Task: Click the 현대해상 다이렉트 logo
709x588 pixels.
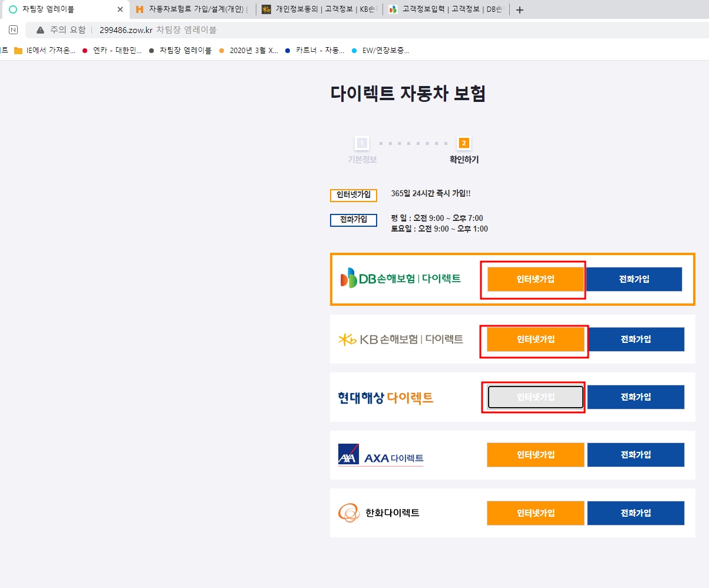Action: pyautogui.click(x=386, y=398)
